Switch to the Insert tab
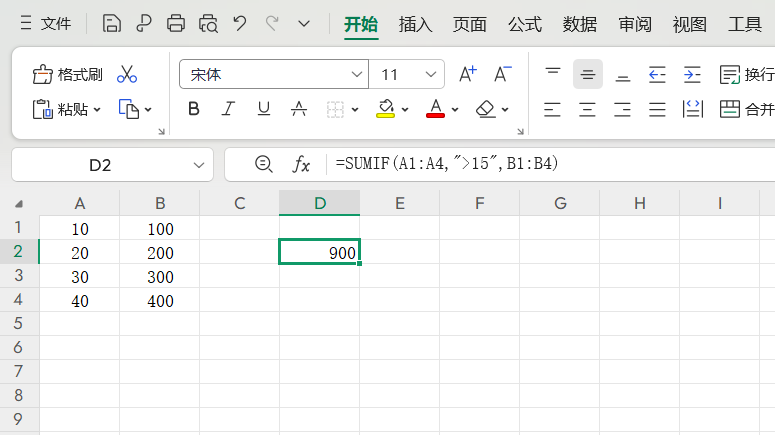The width and height of the screenshot is (775, 435). (x=415, y=24)
